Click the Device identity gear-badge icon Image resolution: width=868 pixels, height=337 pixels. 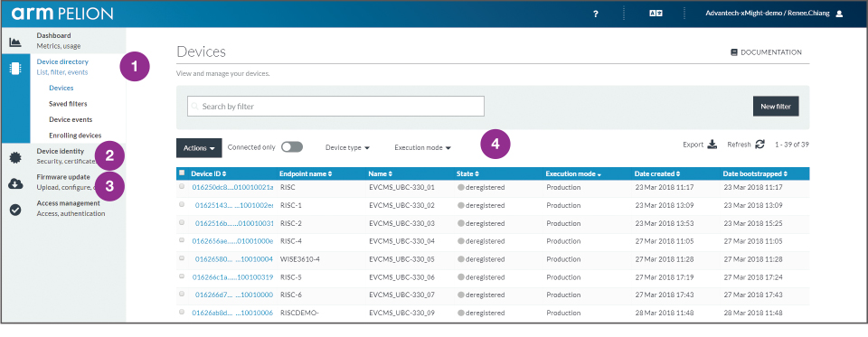pos(15,158)
